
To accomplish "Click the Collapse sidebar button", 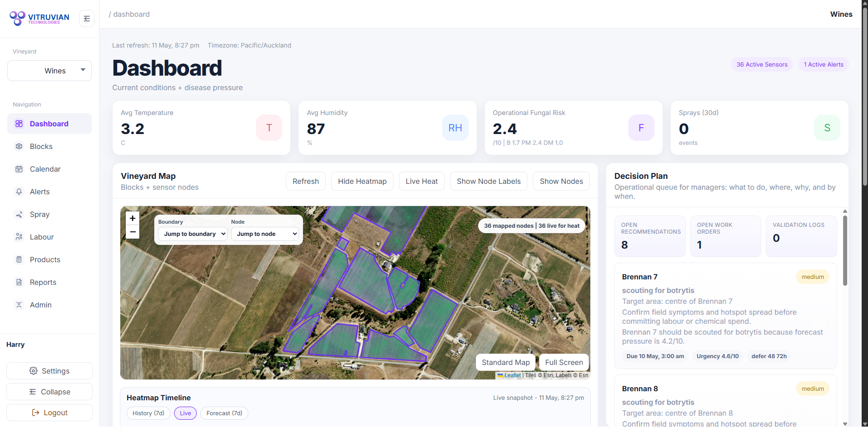I will click(x=49, y=392).
